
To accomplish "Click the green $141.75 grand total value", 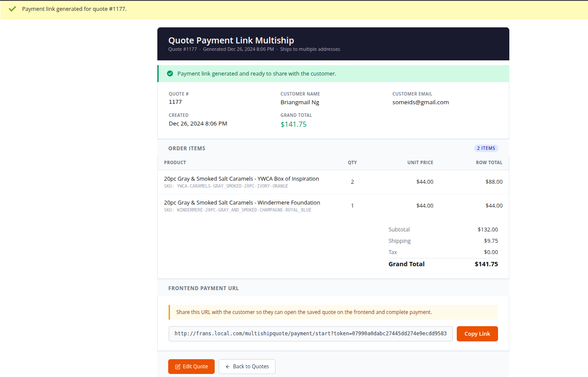I will (294, 124).
